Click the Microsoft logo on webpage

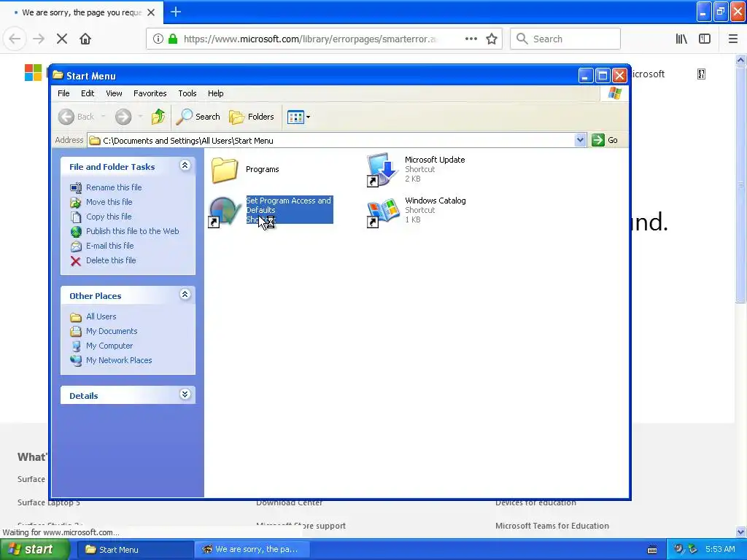34,73
